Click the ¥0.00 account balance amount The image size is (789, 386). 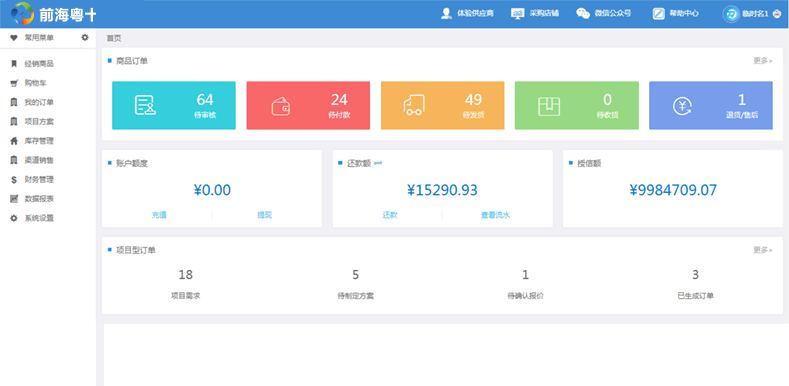point(212,190)
